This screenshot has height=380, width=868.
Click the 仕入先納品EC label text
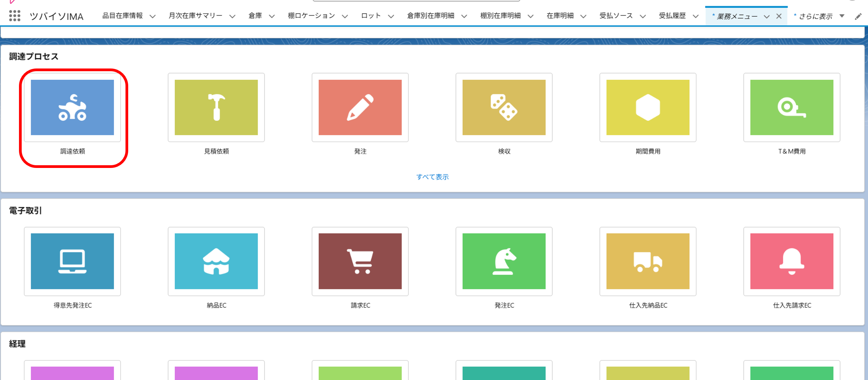point(648,305)
